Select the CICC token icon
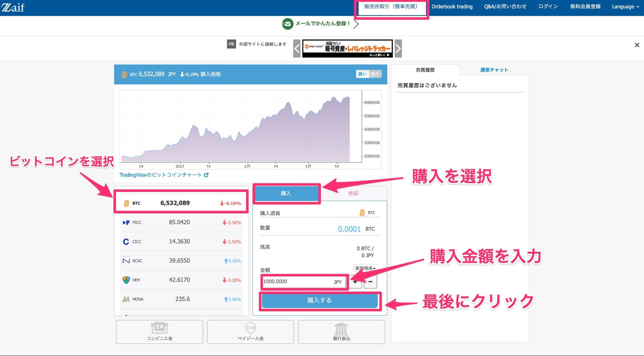The image size is (644, 356). (126, 242)
